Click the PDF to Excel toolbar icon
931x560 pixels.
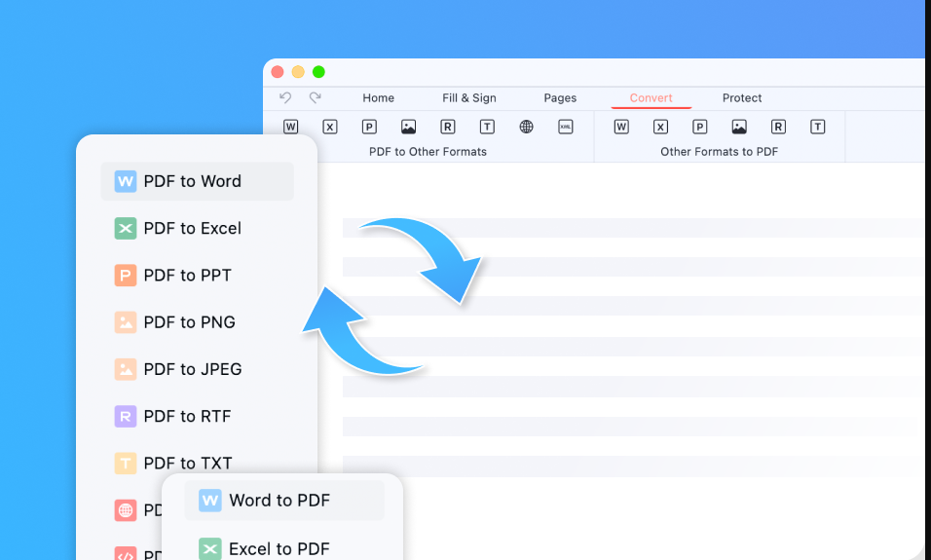(330, 127)
